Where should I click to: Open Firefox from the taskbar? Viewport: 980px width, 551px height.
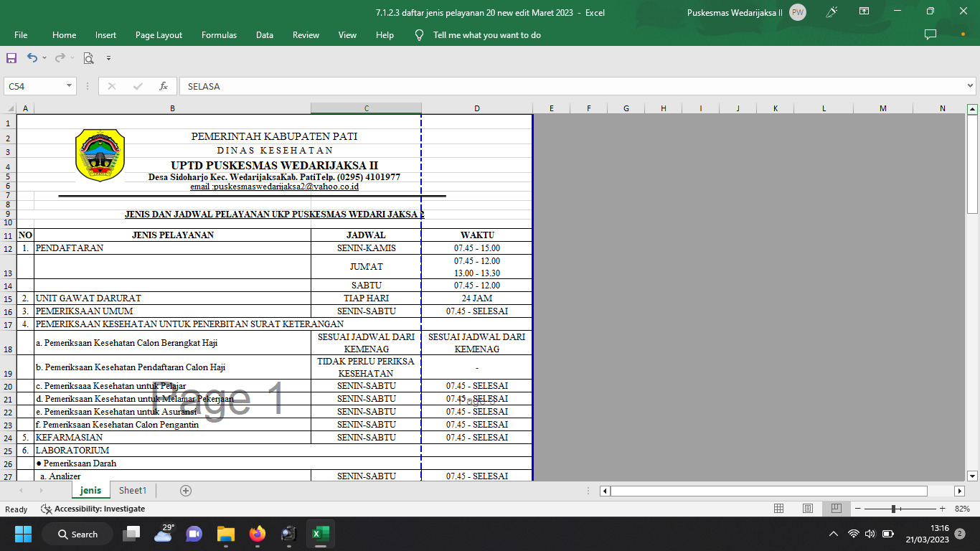pos(257,534)
